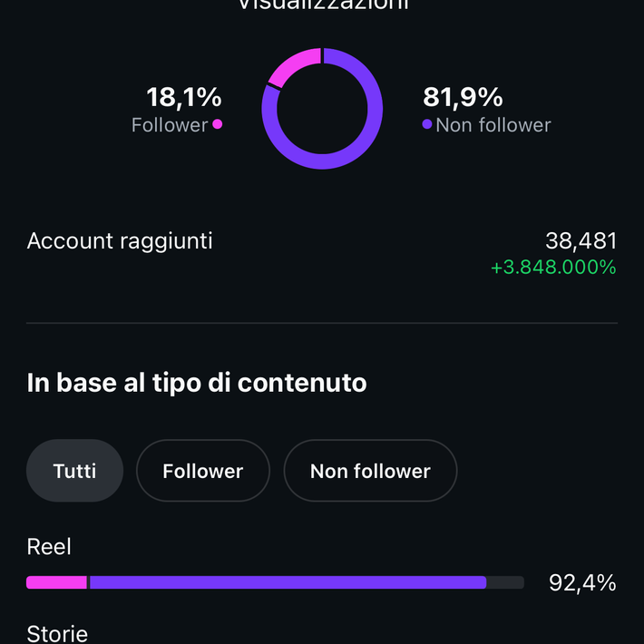Click the pink portion of the Reel bar
Viewport: 644px width, 644px height.
pos(56,582)
